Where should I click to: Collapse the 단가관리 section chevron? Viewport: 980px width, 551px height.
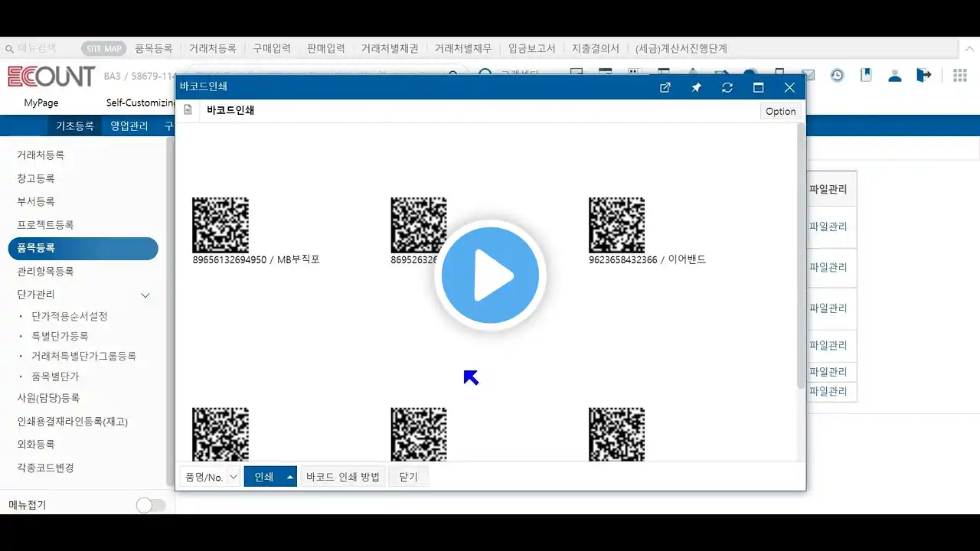[x=145, y=295]
